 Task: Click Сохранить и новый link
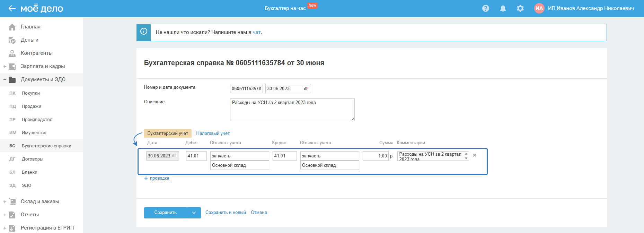[226, 213]
